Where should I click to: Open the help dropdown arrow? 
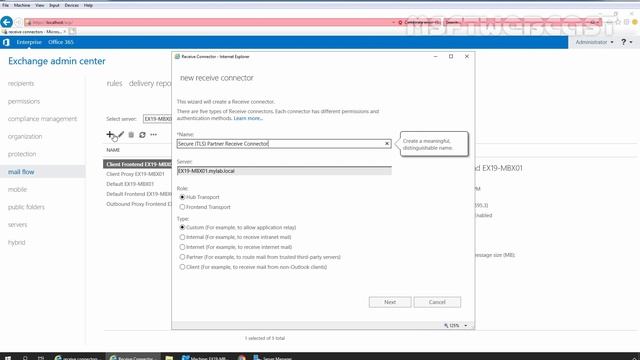click(631, 42)
